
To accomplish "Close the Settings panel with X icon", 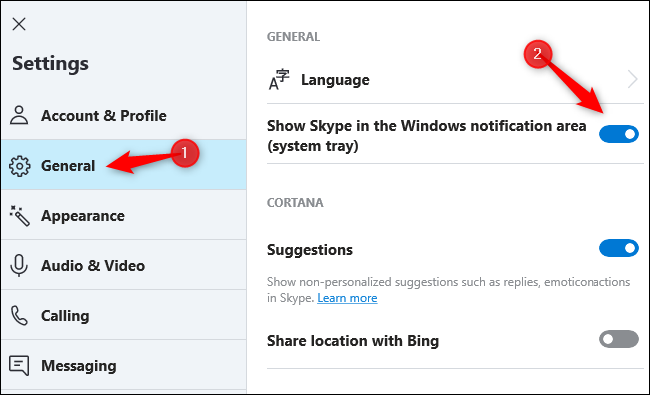I will [x=19, y=24].
